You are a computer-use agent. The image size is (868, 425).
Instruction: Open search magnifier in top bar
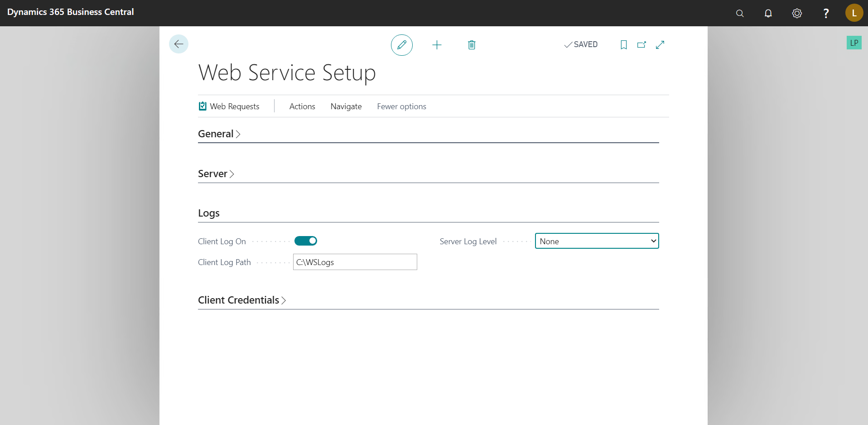(x=740, y=13)
